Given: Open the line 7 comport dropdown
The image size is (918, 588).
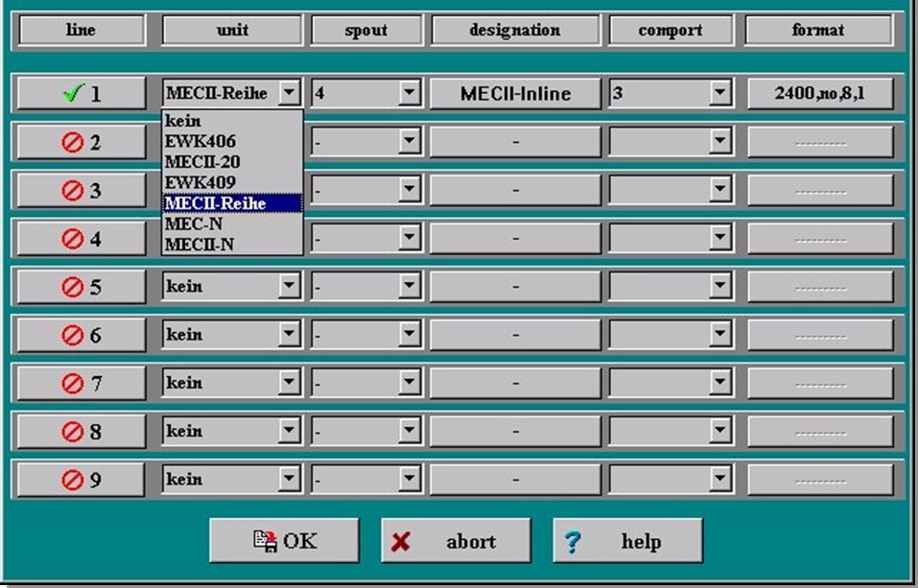Looking at the screenshot, I should (x=719, y=383).
